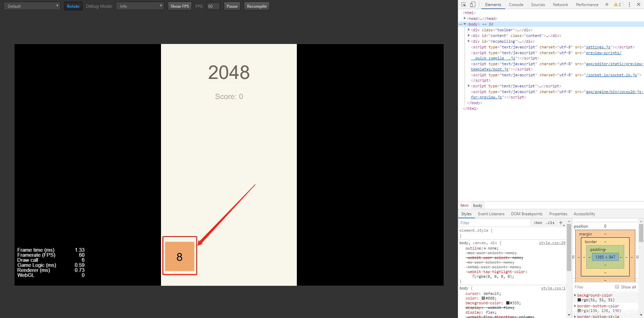
Task: Open the Network tab
Action: click(560, 4)
